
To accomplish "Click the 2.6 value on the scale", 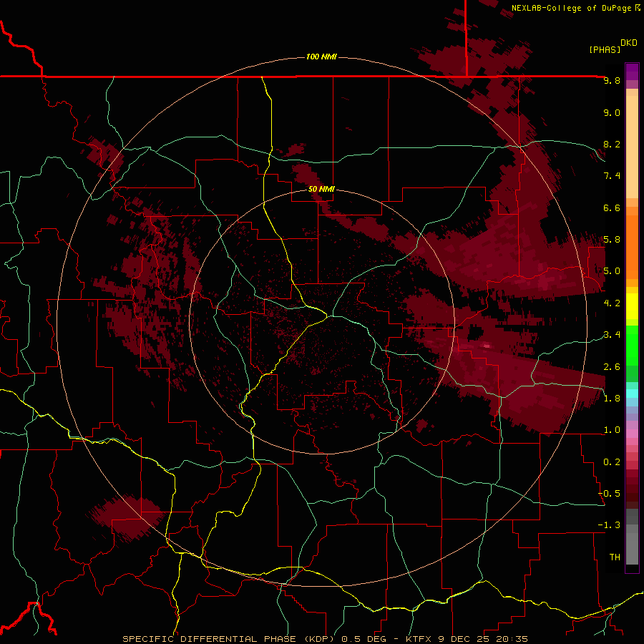I will click(x=612, y=367).
